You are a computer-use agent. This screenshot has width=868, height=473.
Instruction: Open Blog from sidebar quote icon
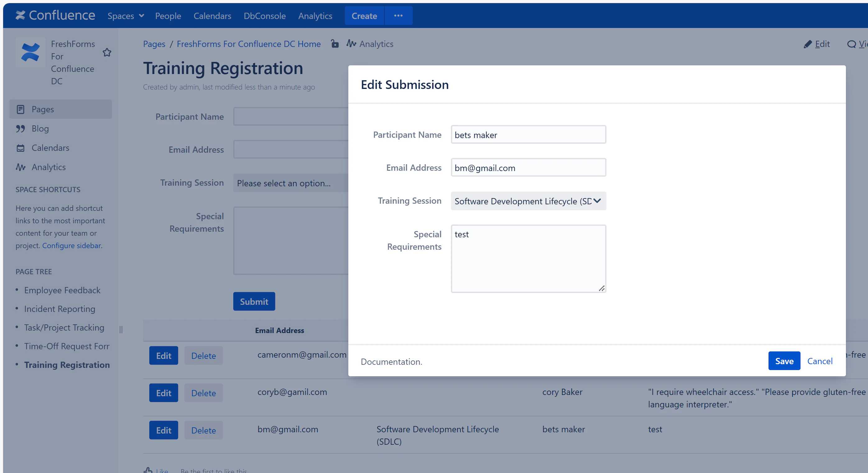click(x=21, y=128)
